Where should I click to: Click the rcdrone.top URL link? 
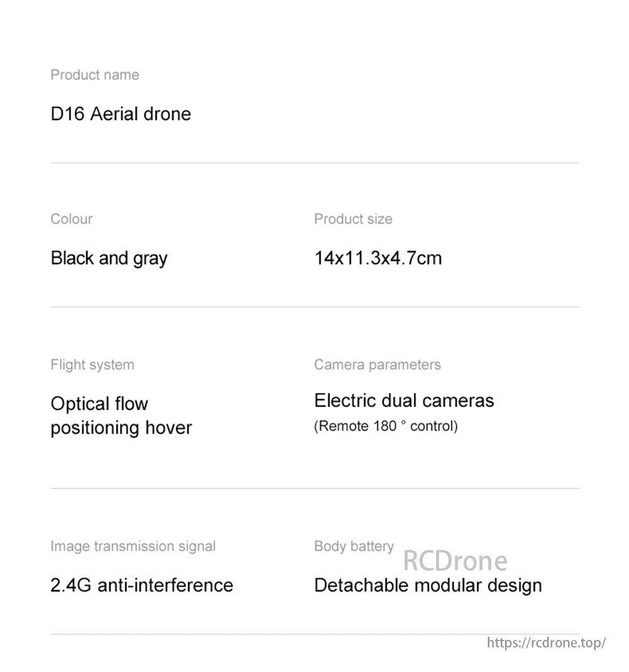coord(546,642)
